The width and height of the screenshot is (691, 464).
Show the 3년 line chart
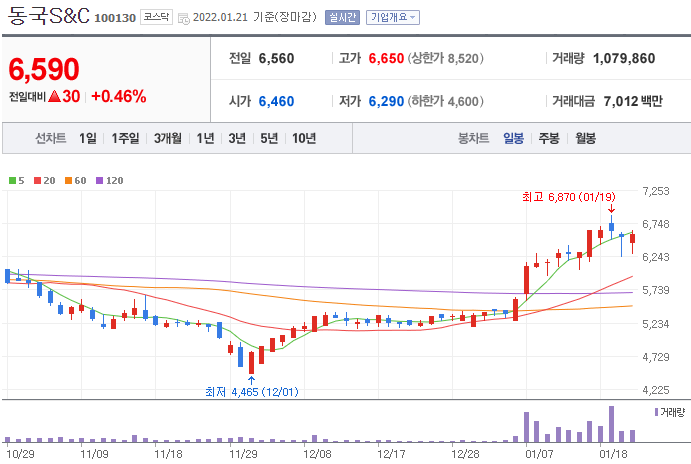[x=237, y=138]
